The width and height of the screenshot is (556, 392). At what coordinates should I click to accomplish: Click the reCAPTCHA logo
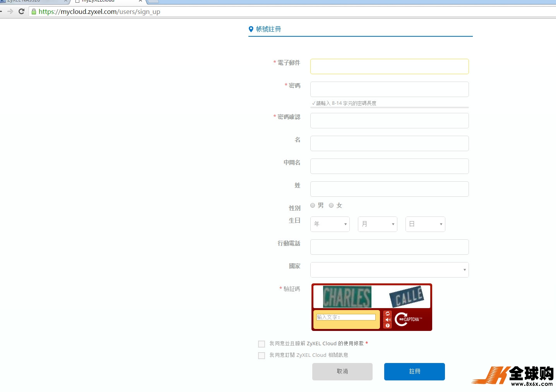point(408,319)
